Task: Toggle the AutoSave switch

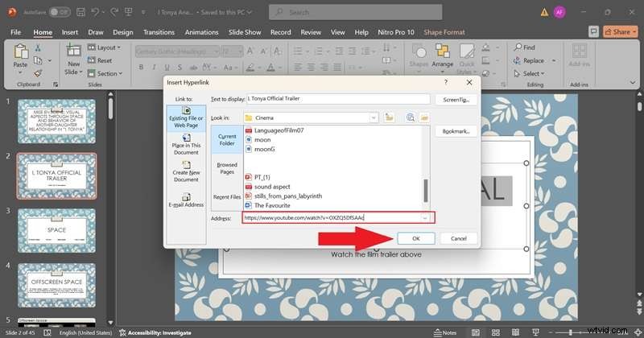Action: tap(59, 12)
